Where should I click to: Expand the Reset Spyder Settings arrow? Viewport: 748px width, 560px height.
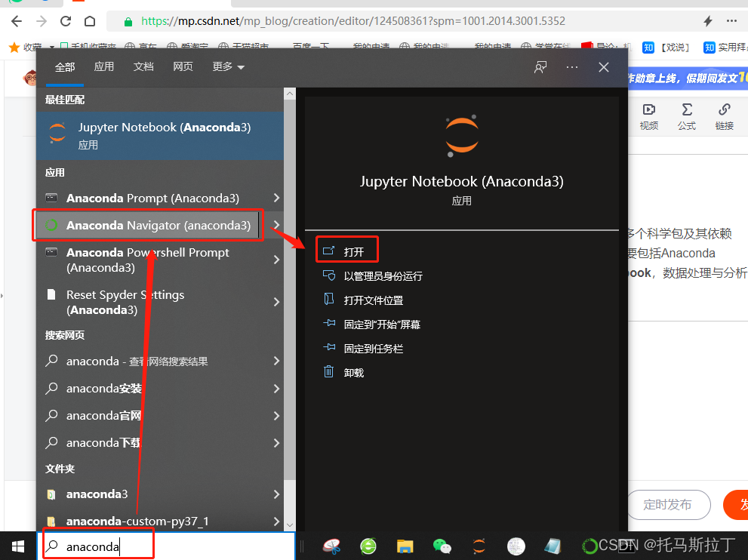pyautogui.click(x=277, y=302)
